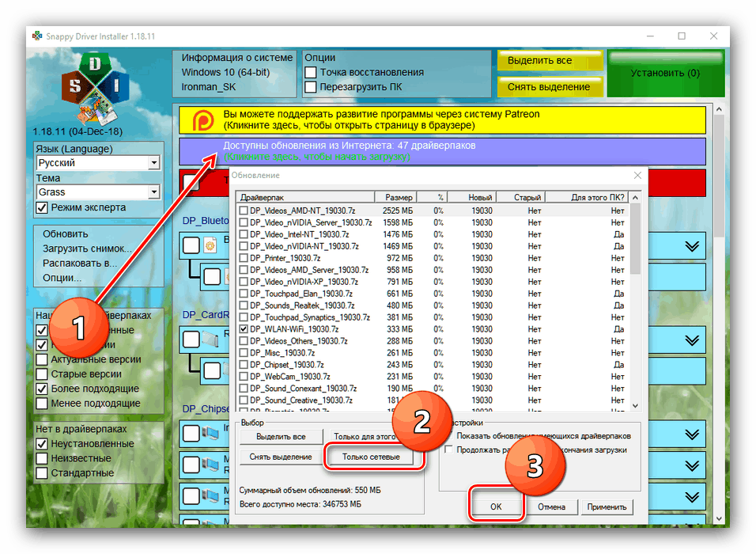756x554 pixels.
Task: Sort list by Новый column header
Action: (x=471, y=197)
